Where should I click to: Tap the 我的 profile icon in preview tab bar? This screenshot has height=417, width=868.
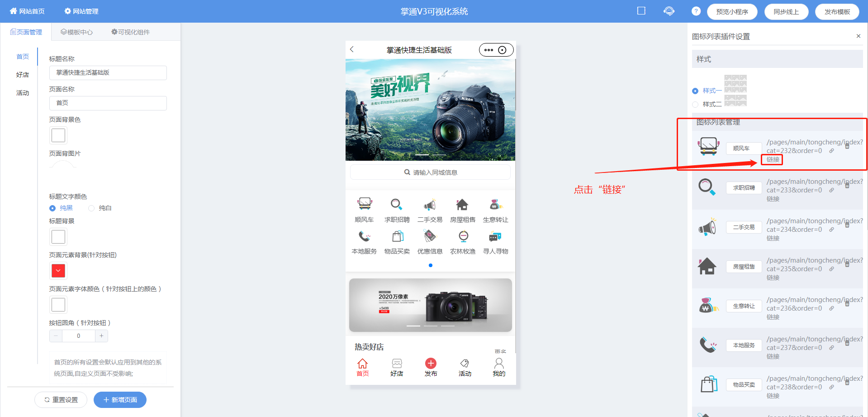[499, 363]
